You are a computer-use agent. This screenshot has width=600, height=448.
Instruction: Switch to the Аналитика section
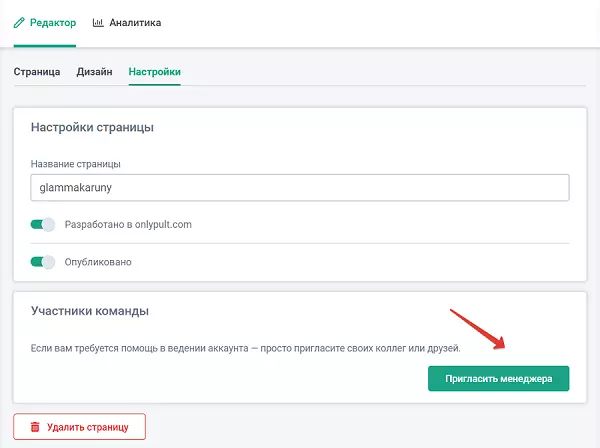pyautogui.click(x=126, y=22)
